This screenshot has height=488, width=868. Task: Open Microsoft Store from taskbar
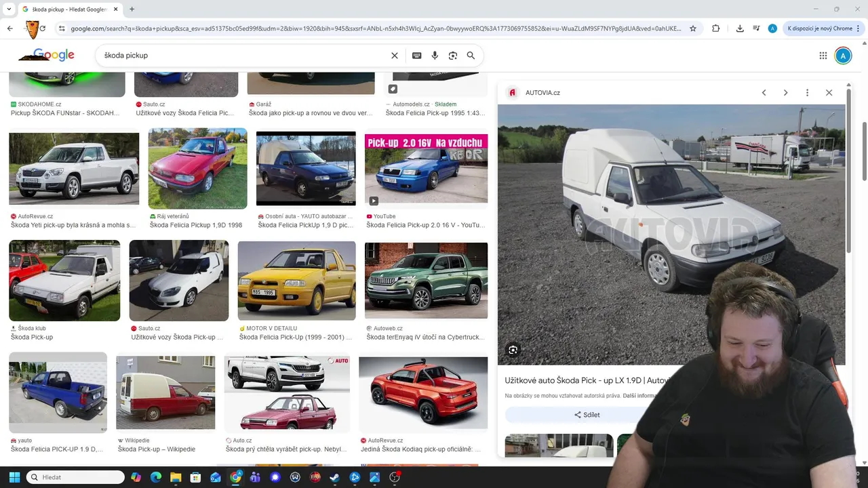point(195,477)
